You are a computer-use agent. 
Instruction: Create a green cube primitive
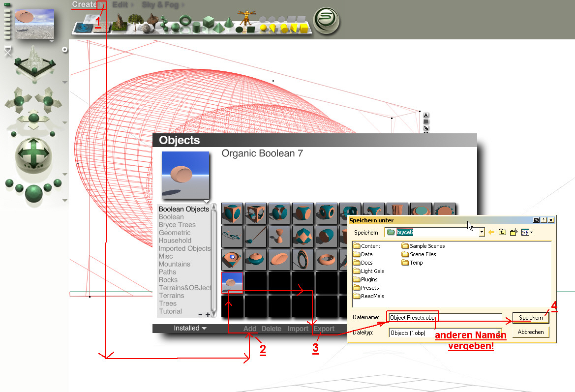click(x=208, y=22)
